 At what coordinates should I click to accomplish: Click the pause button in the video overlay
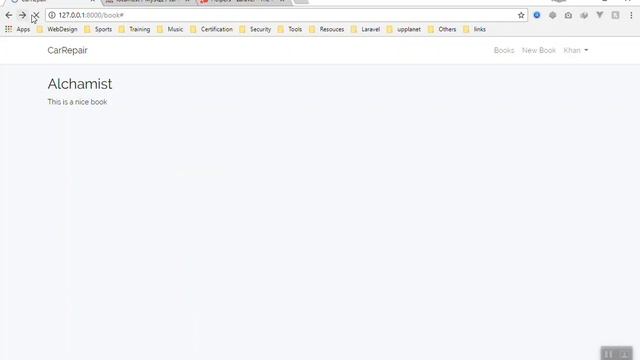[608, 354]
